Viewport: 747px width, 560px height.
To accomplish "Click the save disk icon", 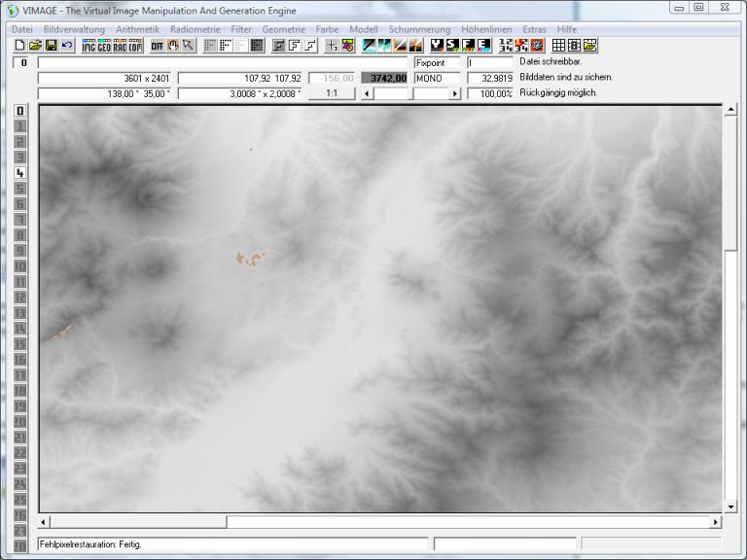I will coord(51,46).
